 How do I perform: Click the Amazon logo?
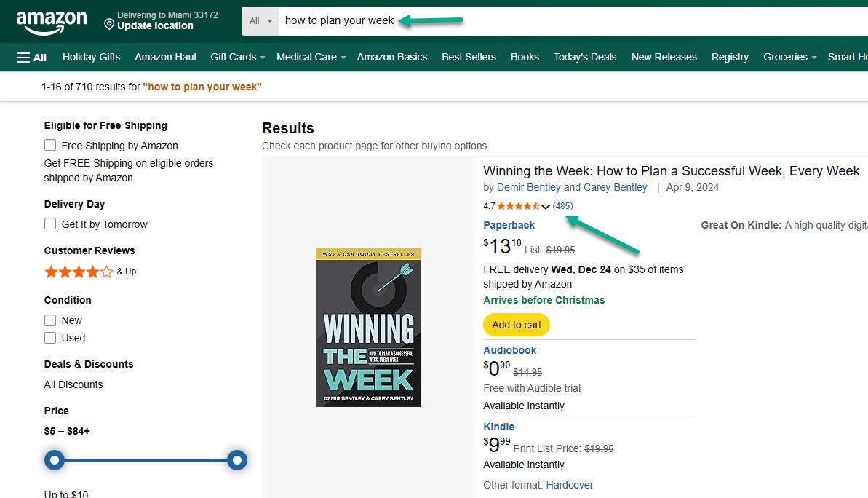pyautogui.click(x=51, y=21)
